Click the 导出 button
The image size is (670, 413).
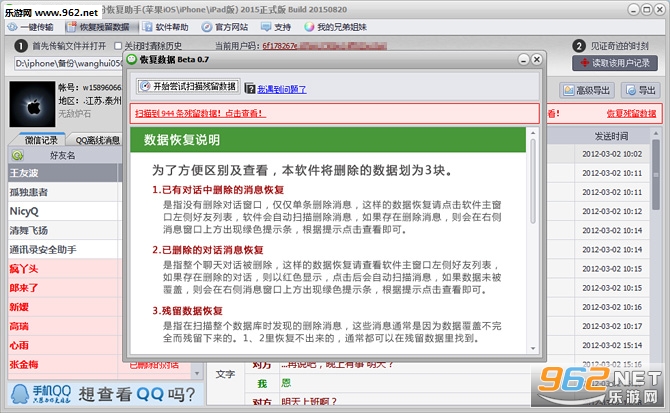click(x=641, y=90)
